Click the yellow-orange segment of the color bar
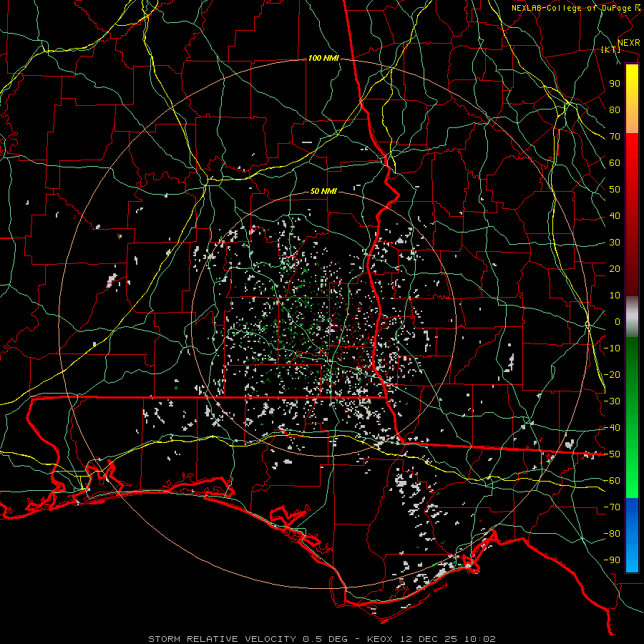The width and height of the screenshot is (644, 644). point(632,99)
